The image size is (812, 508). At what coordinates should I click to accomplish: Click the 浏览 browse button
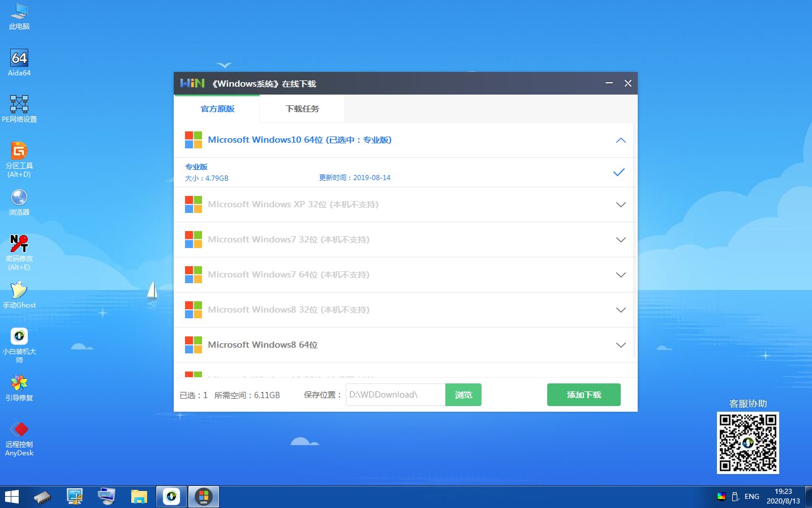(463, 395)
